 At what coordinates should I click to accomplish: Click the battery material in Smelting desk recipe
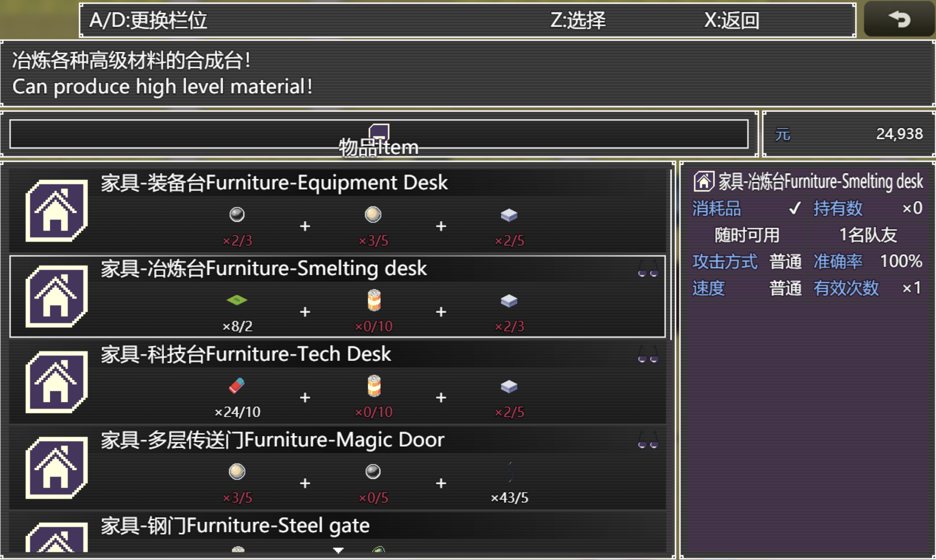pos(374,300)
